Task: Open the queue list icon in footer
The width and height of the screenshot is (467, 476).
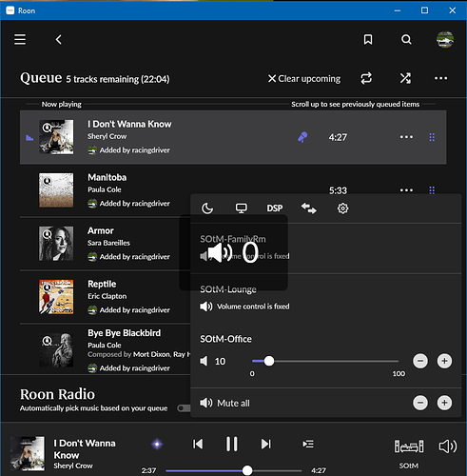Action: [x=308, y=444]
